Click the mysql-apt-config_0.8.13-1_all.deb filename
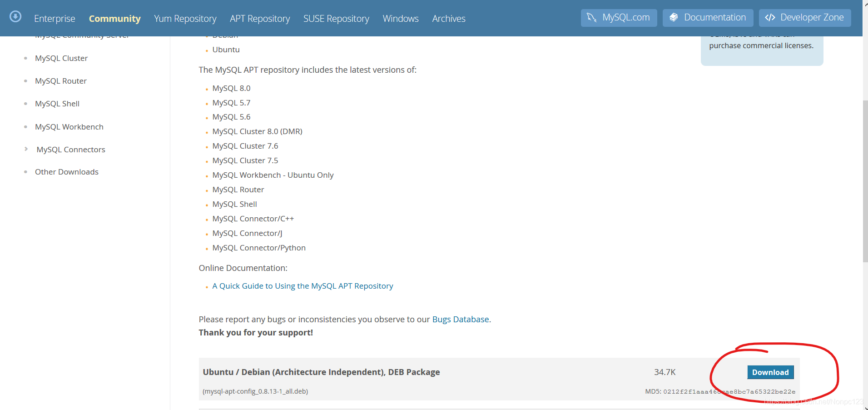The image size is (868, 410). pyautogui.click(x=255, y=391)
